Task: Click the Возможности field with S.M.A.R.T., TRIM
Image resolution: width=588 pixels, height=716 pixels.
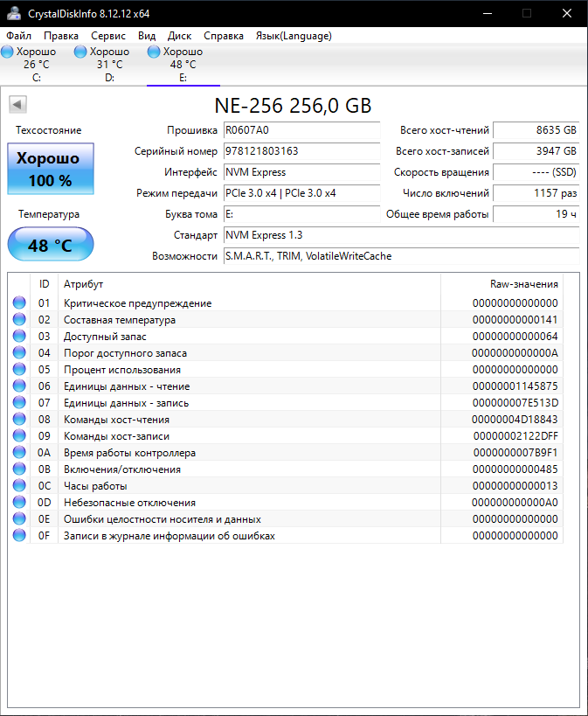Action: [x=402, y=256]
